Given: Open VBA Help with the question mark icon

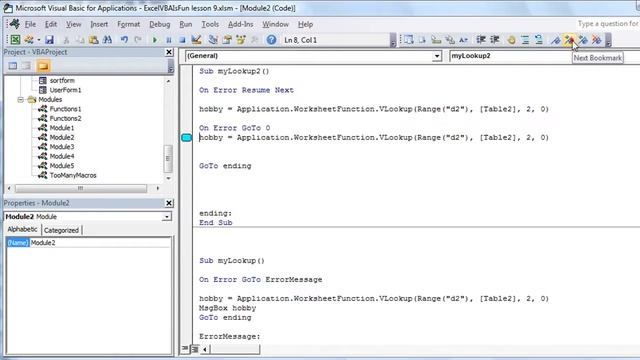Looking at the screenshot, I should (x=271, y=40).
